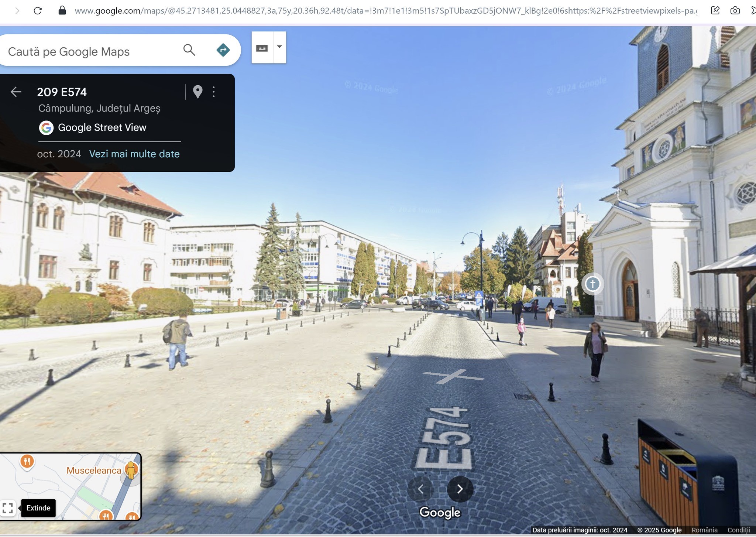Open directions with the blue arrow icon
756x537 pixels.
tap(223, 50)
